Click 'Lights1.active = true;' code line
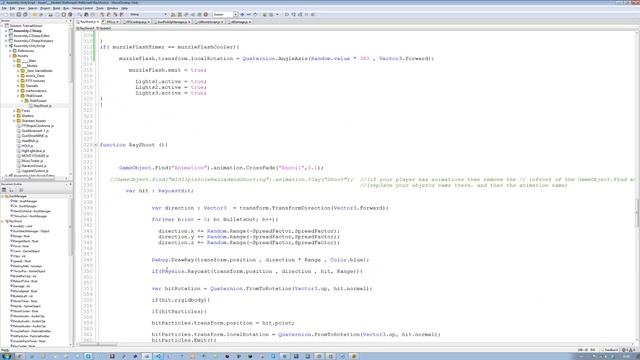The height and width of the screenshot is (360, 640). coord(171,81)
